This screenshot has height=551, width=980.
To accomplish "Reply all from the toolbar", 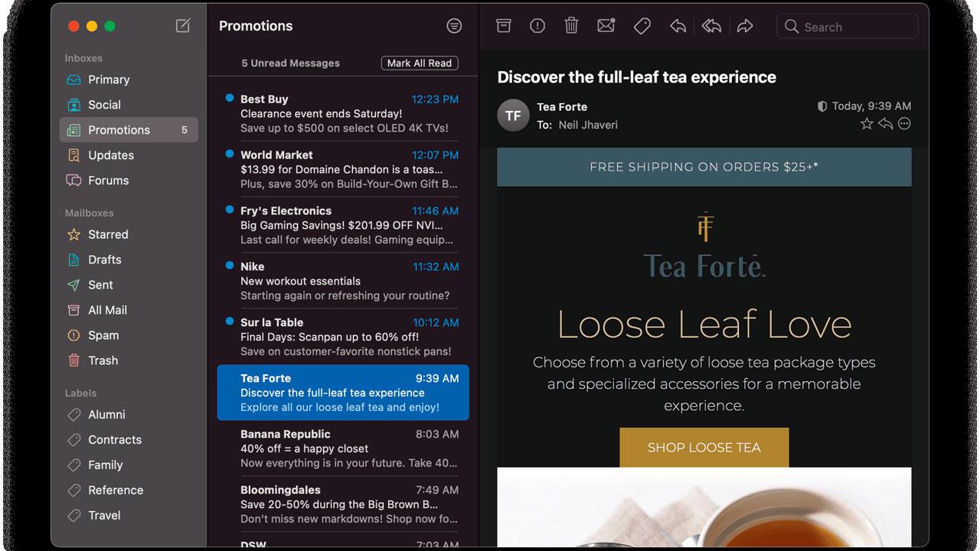I will coord(711,27).
